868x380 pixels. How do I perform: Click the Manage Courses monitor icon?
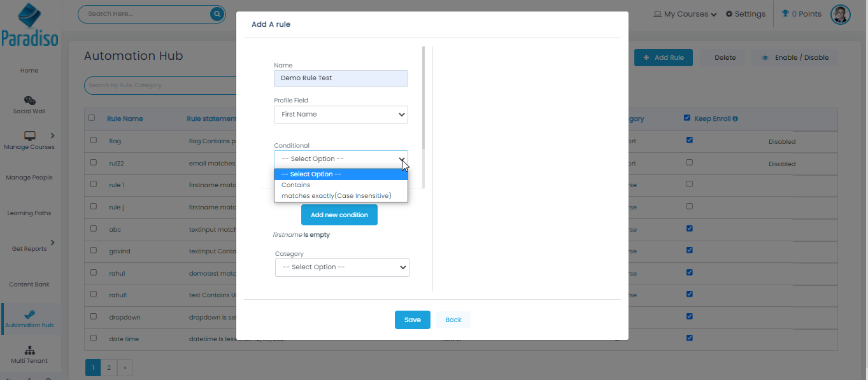point(30,136)
